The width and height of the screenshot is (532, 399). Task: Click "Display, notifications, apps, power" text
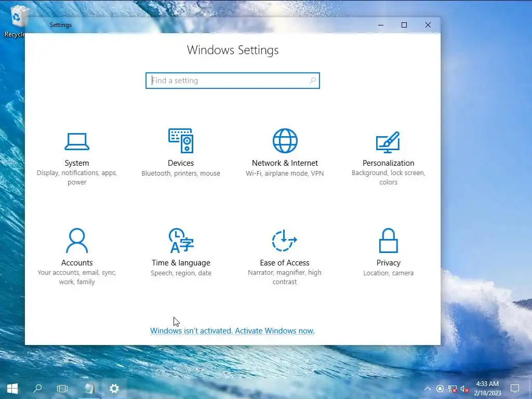[x=77, y=178]
